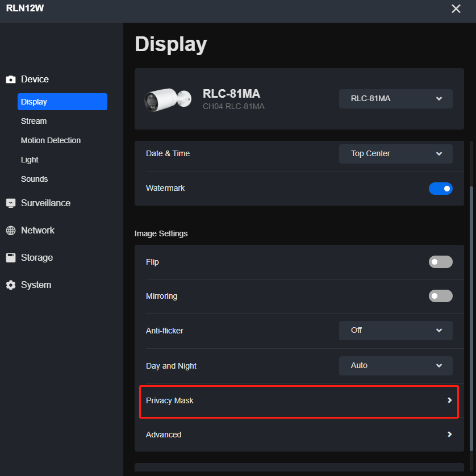Enable the Mirroring toggle
Screen dimensions: 476x476
coord(440,296)
